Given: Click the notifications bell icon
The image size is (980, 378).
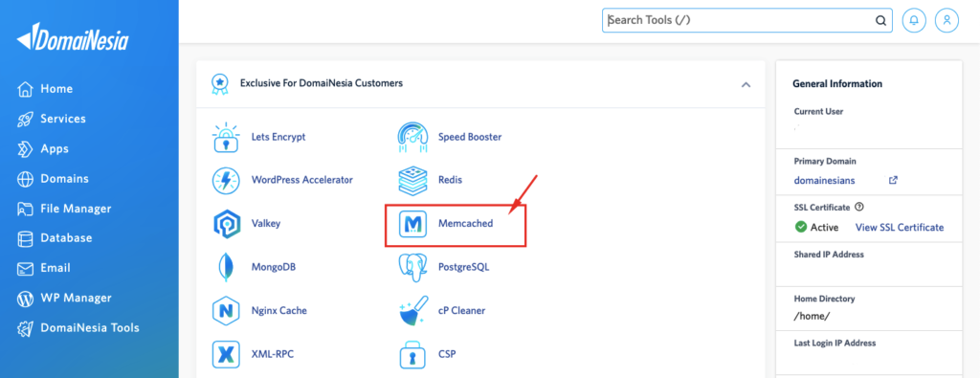Looking at the screenshot, I should click(x=914, y=21).
